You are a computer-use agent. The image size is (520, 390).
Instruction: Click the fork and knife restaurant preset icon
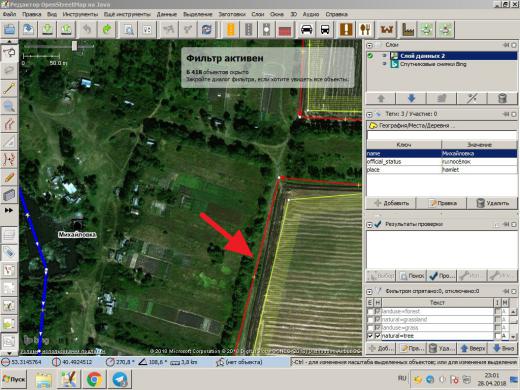pos(365,29)
